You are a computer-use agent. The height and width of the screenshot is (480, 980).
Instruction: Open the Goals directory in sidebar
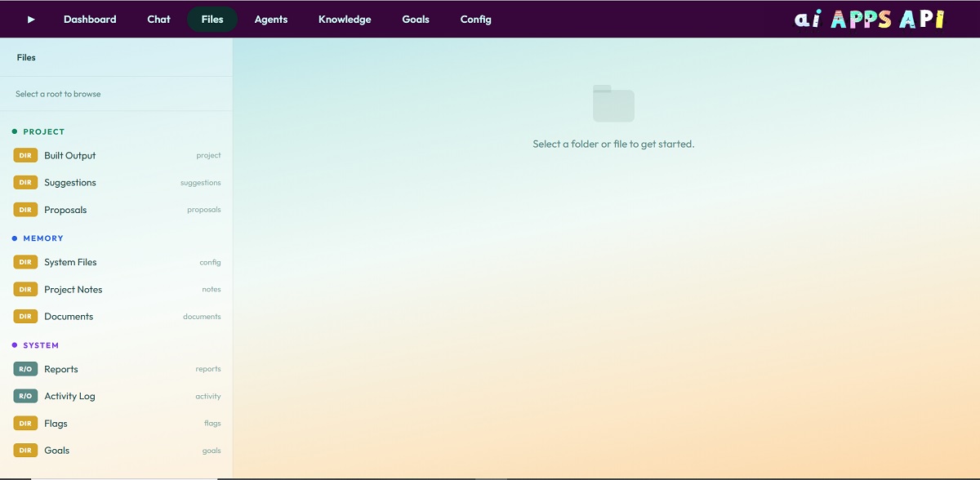pos(117,451)
